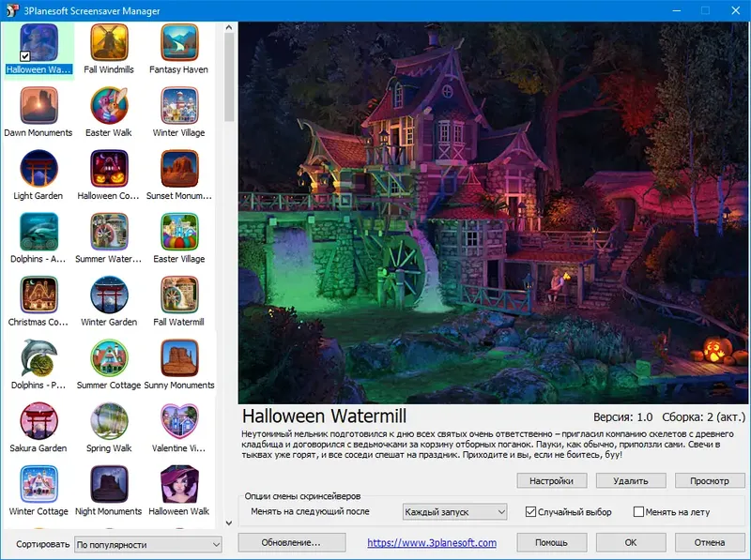Select the Easter Walk screensaver icon
Viewport: 751px width, 560px height.
pos(109,106)
